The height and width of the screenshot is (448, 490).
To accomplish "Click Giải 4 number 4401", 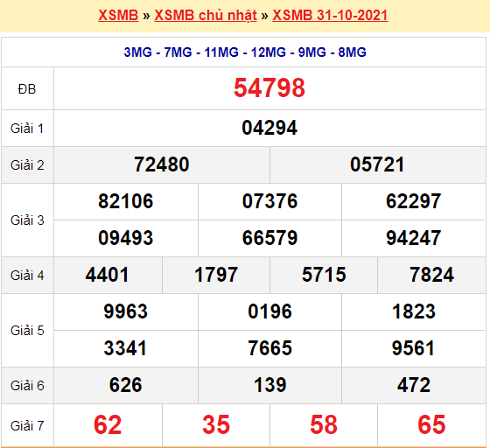I will pyautogui.click(x=107, y=275).
